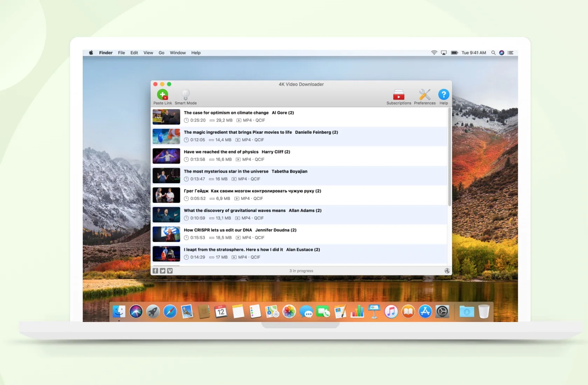This screenshot has width=588, height=385.
Task: Open the Window menu
Action: click(178, 53)
